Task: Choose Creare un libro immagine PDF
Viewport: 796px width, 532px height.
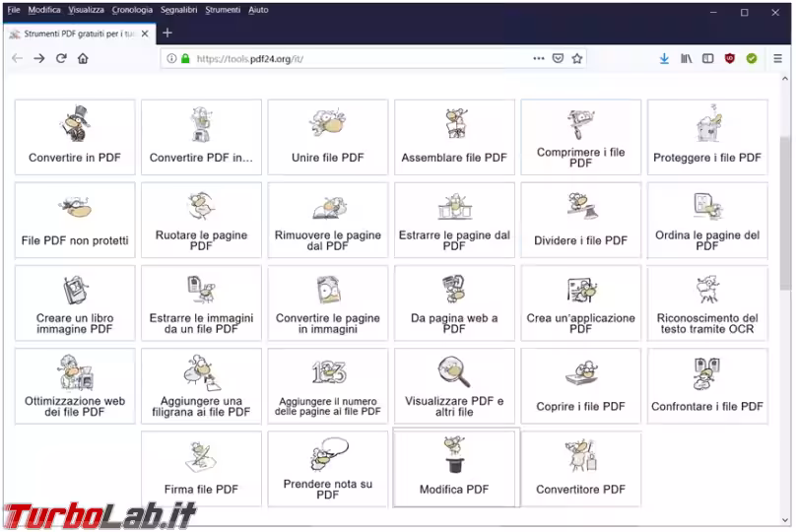Action: click(75, 303)
